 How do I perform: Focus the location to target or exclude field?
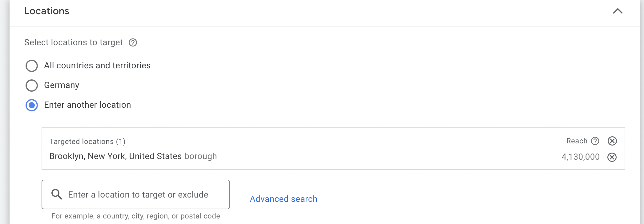tap(136, 194)
